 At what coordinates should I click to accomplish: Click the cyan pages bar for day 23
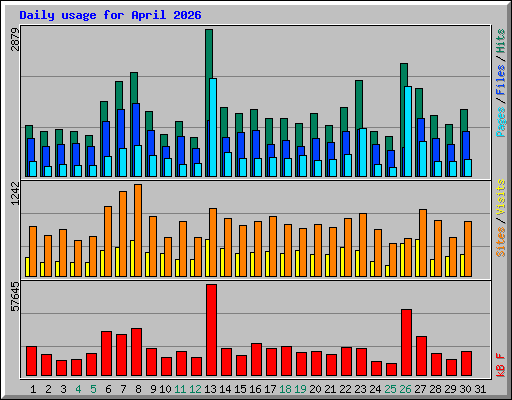[x=363, y=152]
